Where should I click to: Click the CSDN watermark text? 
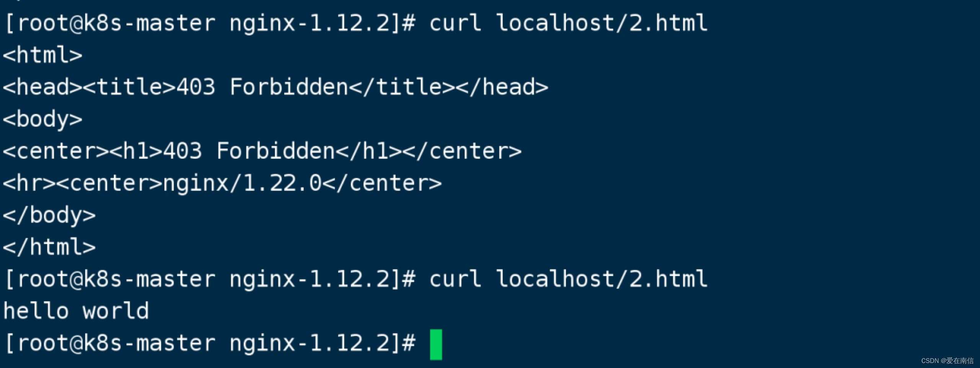pyautogui.click(x=947, y=361)
